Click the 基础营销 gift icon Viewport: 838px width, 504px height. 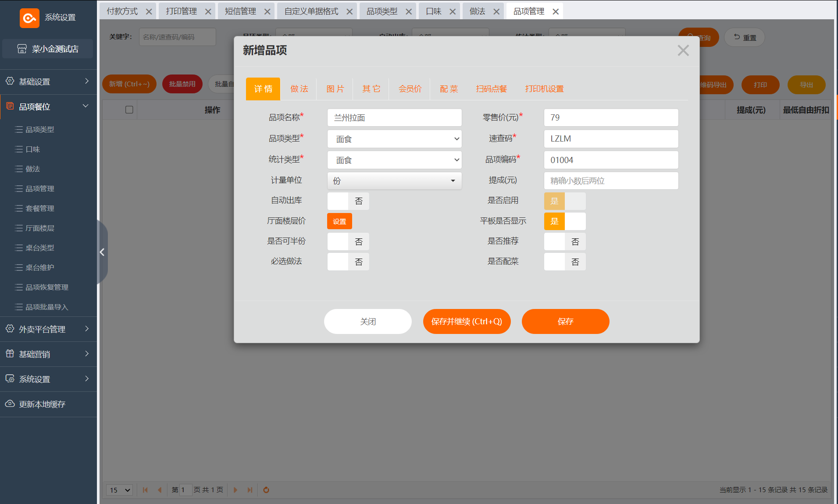click(x=10, y=354)
